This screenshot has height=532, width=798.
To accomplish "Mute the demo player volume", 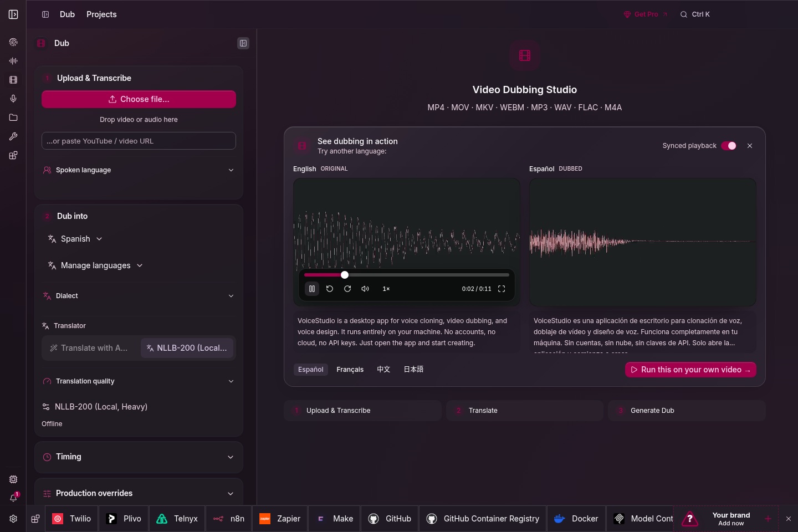I will point(365,289).
